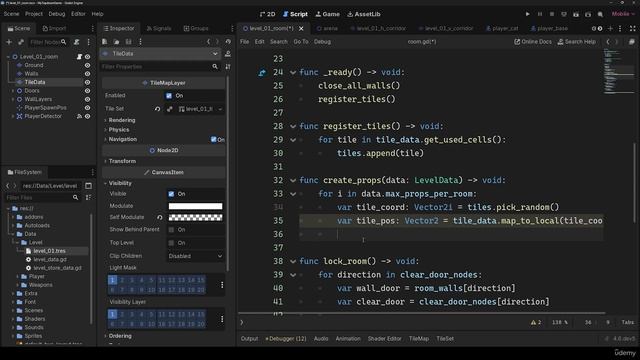
Task: Revert the Self Modulate property
Action: [x=160, y=218]
